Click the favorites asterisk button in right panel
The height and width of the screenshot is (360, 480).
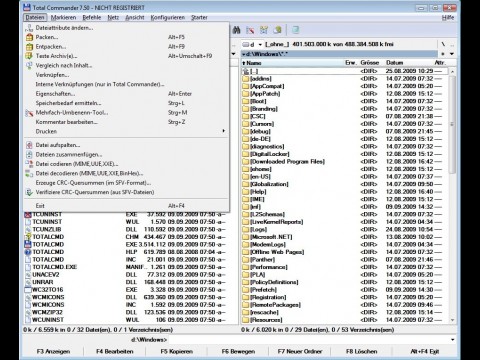(x=443, y=54)
